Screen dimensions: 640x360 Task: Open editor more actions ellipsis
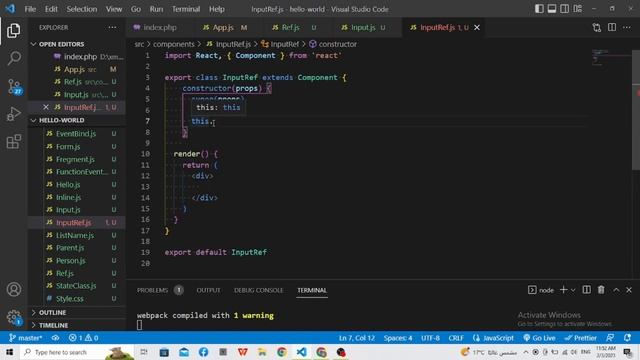627,27
